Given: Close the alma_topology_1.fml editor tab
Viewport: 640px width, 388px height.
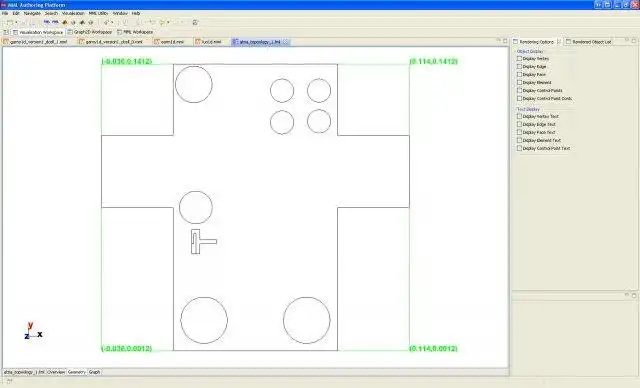Looking at the screenshot, I should [x=286, y=42].
